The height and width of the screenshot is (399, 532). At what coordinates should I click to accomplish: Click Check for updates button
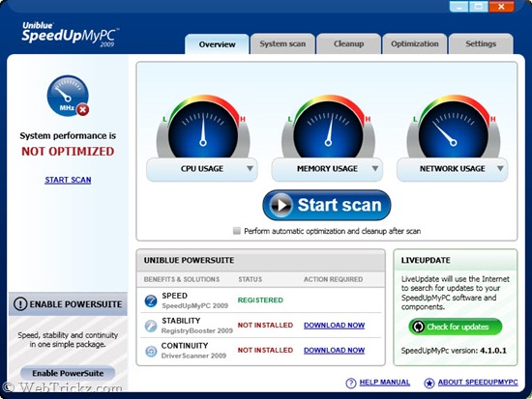coord(456,327)
